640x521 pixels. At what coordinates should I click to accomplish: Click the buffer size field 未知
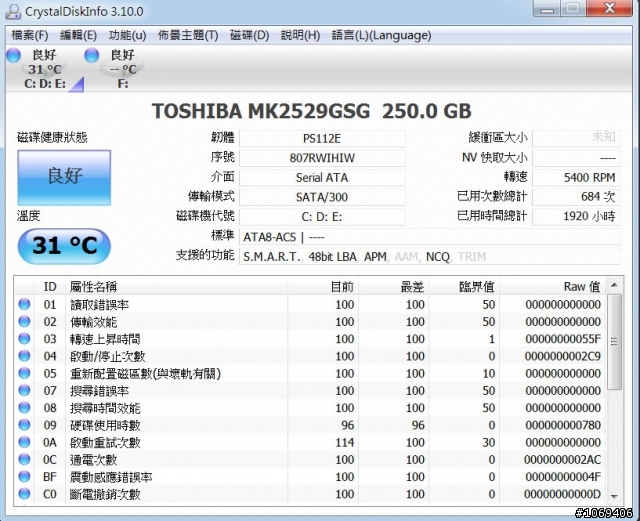(576, 138)
